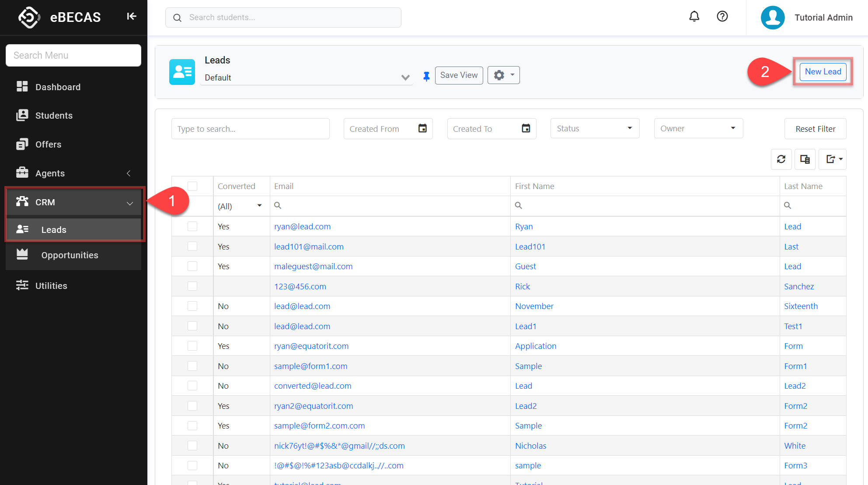Open the ryan@lead.com email link
The image size is (868, 485).
tap(302, 226)
